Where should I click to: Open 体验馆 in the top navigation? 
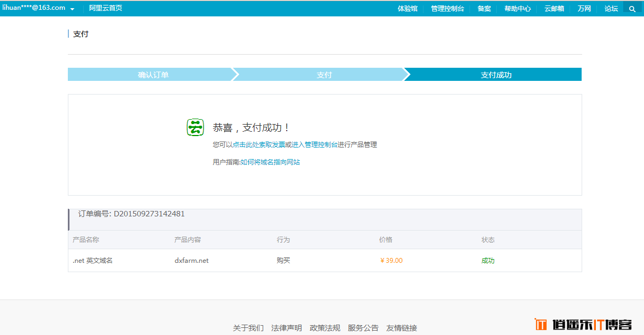pos(408,9)
